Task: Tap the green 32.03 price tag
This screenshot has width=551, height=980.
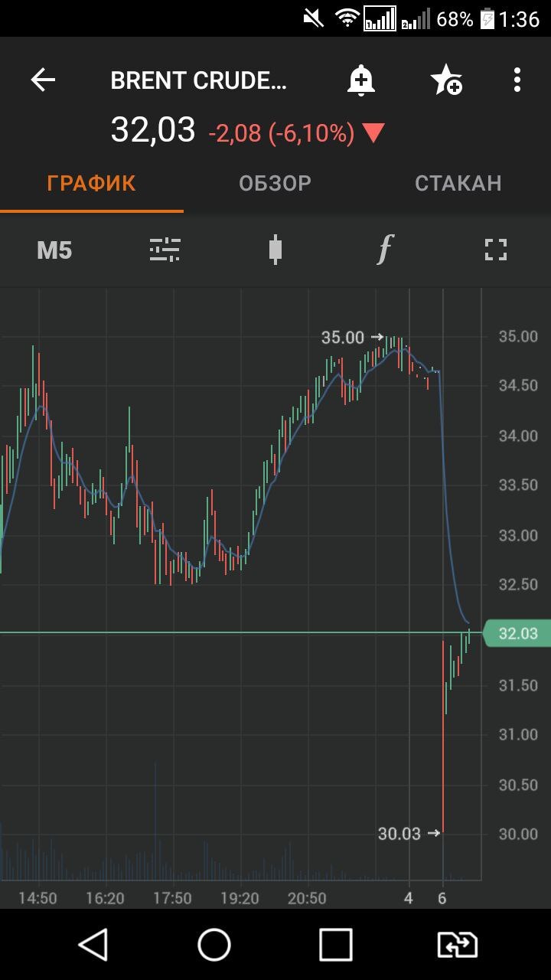Action: (x=517, y=634)
